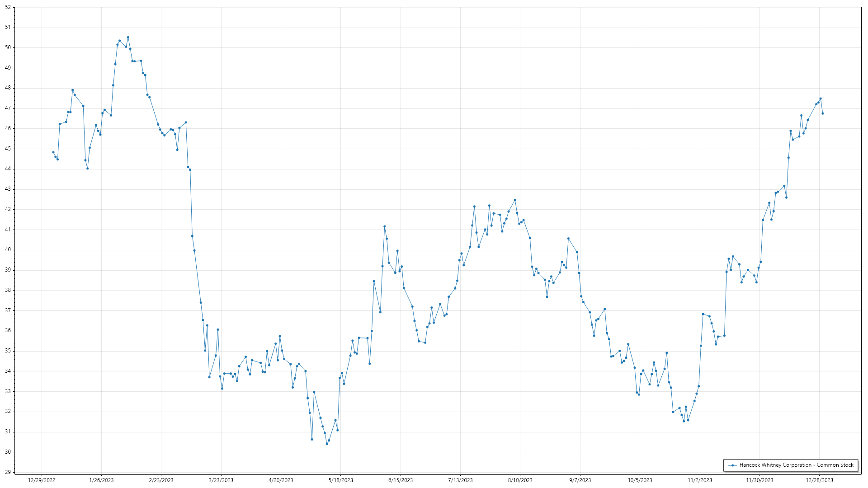This screenshot has height=488, width=868.
Task: Click the 12/28/2023 x-axis date label
Action: click(x=819, y=480)
